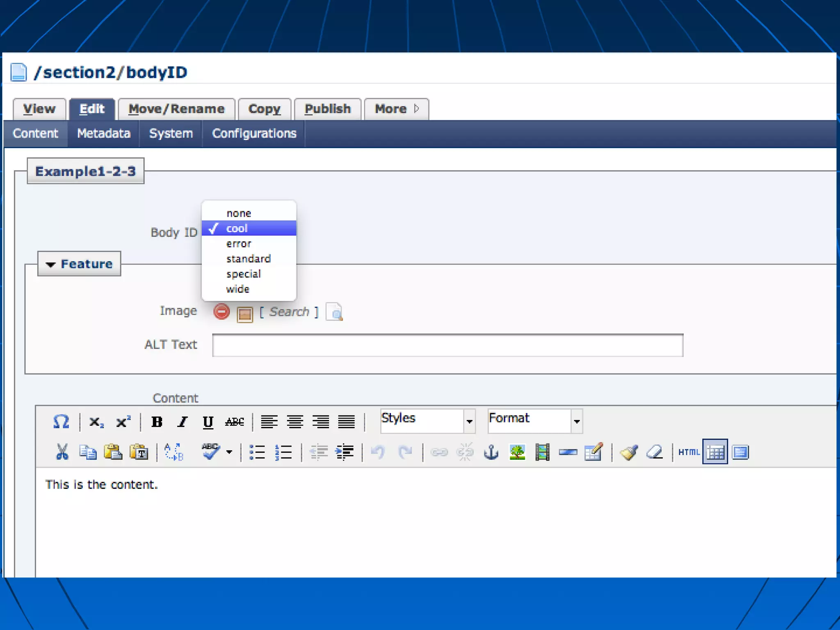Select the Content sub-tab

click(36, 134)
